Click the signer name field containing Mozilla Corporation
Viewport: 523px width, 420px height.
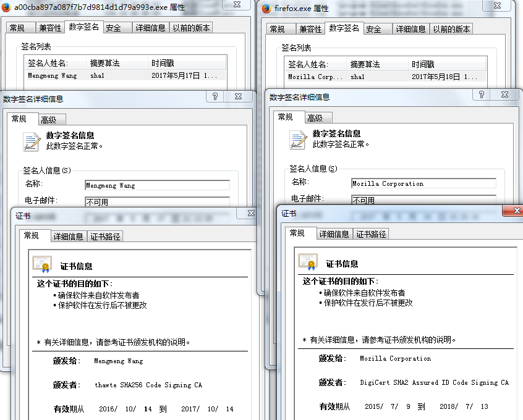[x=423, y=183]
